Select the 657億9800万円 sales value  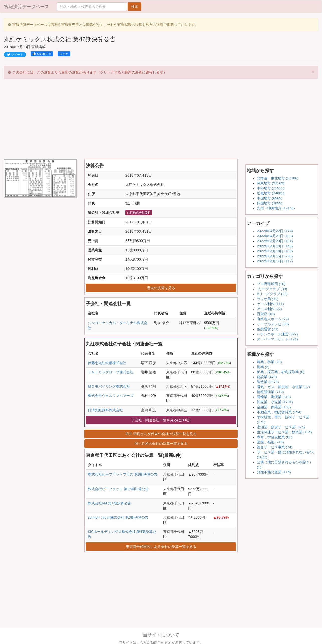137,241
